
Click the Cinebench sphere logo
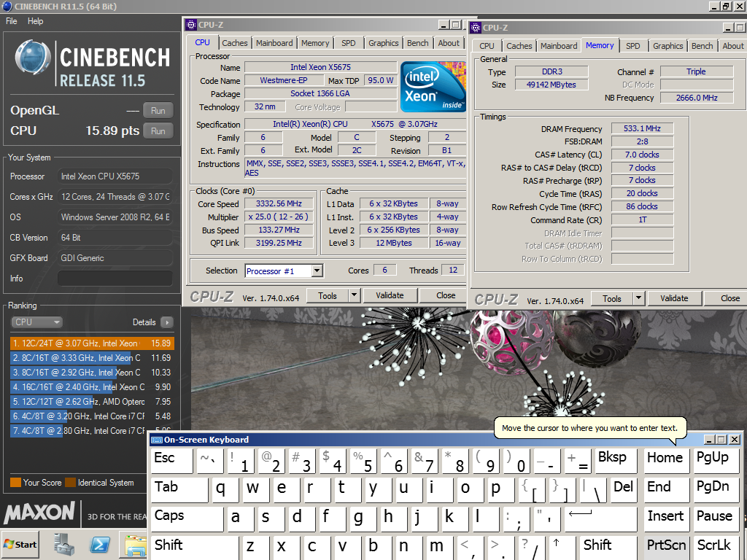tap(33, 58)
